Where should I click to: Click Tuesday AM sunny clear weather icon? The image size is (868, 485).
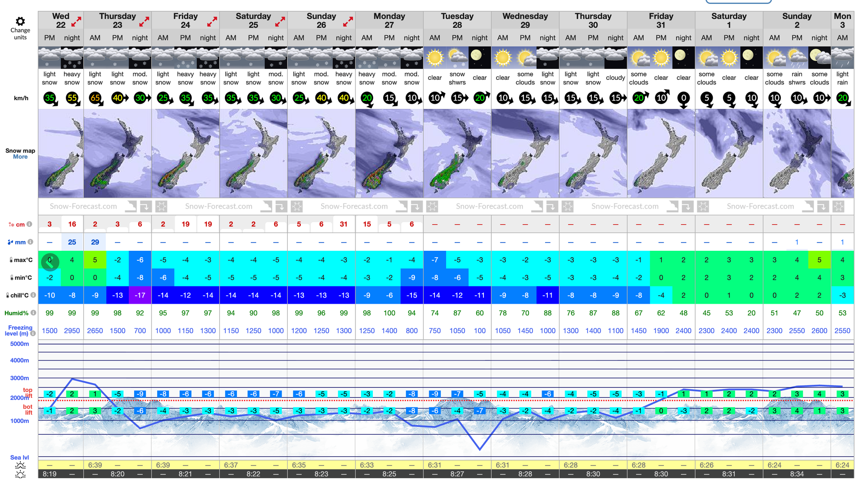pyautogui.click(x=434, y=58)
